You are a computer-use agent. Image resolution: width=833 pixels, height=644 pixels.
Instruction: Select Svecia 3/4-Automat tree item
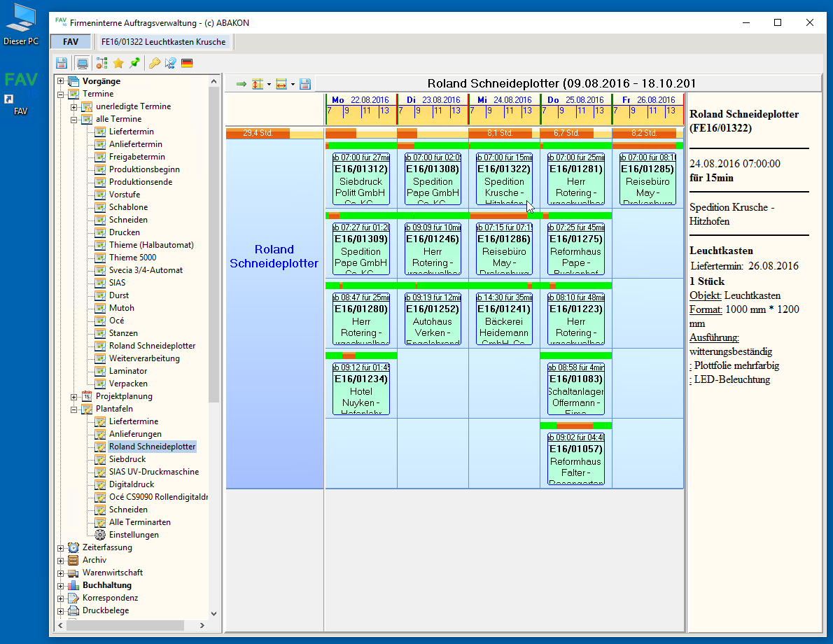(x=146, y=270)
